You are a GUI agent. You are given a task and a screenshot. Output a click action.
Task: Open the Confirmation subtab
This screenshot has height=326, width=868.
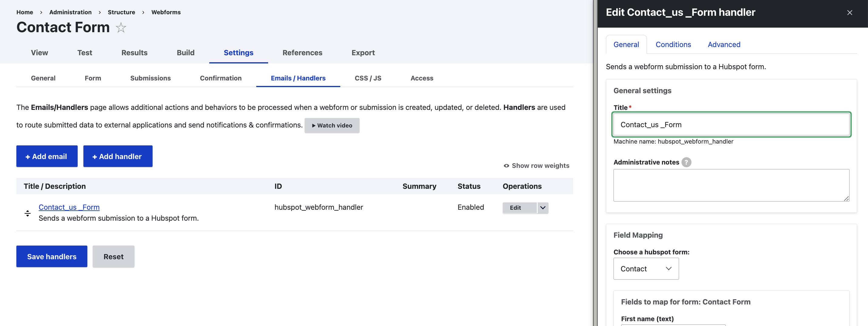pos(221,78)
